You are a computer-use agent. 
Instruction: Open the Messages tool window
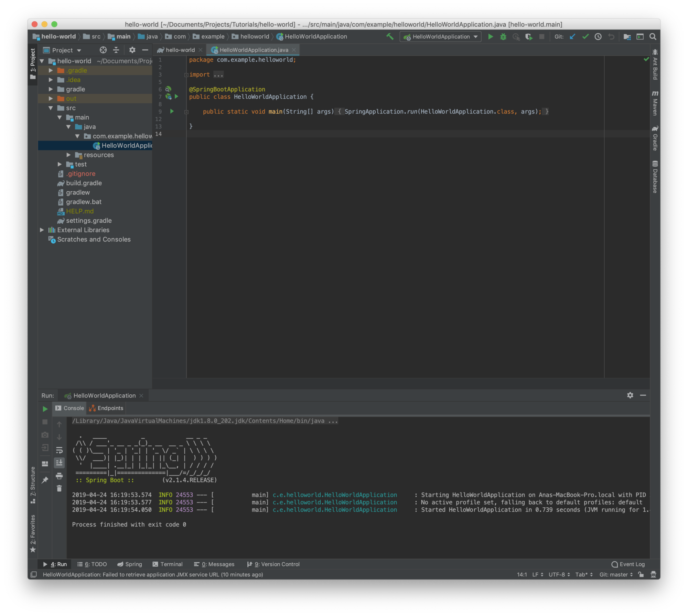click(214, 564)
